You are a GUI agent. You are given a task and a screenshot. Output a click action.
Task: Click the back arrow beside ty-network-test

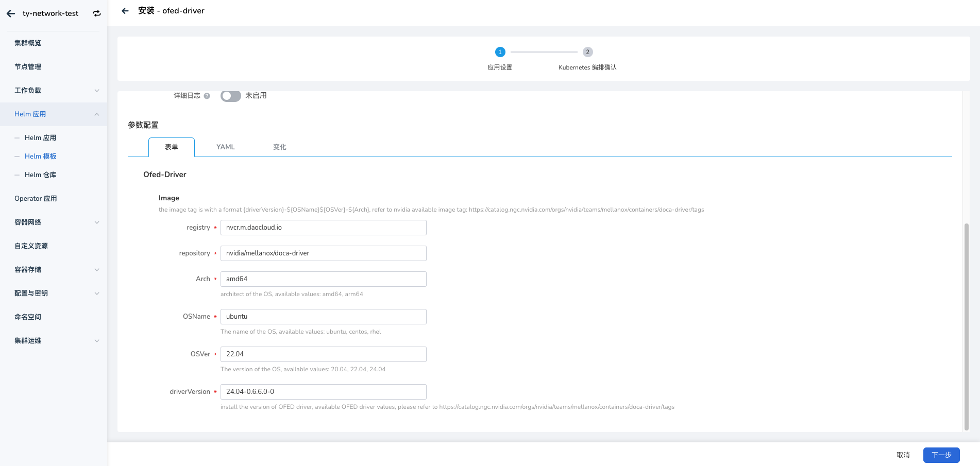coord(11,14)
